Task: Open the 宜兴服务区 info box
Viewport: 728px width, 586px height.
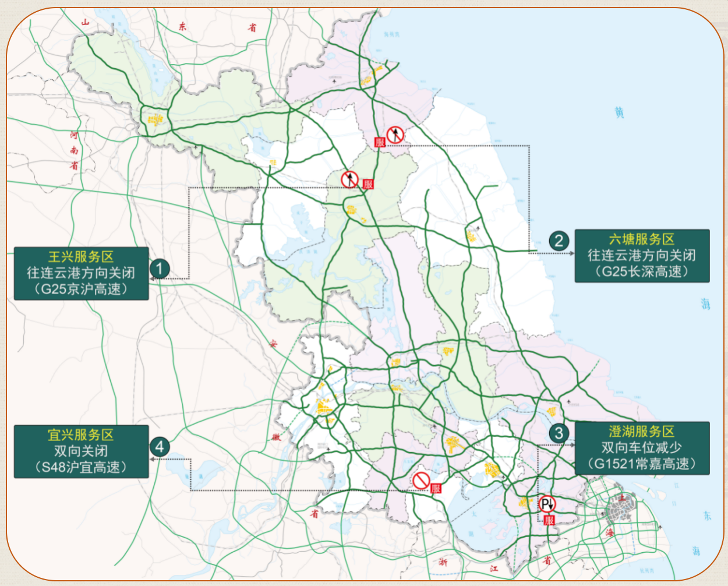Action: coord(82,451)
